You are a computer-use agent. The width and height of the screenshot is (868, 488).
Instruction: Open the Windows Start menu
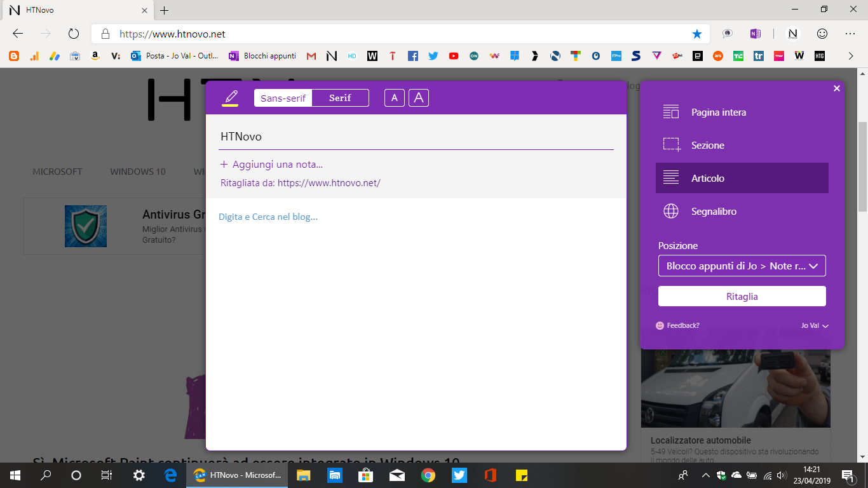point(15,475)
